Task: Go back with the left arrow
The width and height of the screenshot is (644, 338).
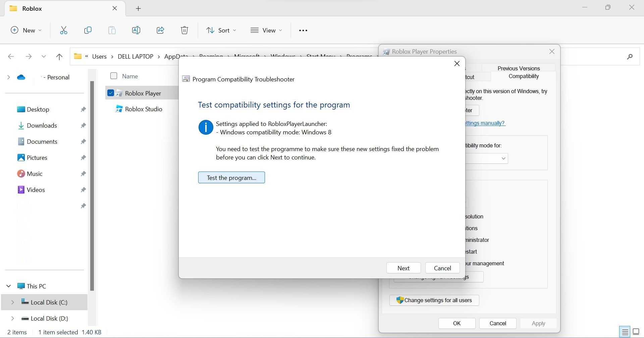Action: click(x=11, y=57)
